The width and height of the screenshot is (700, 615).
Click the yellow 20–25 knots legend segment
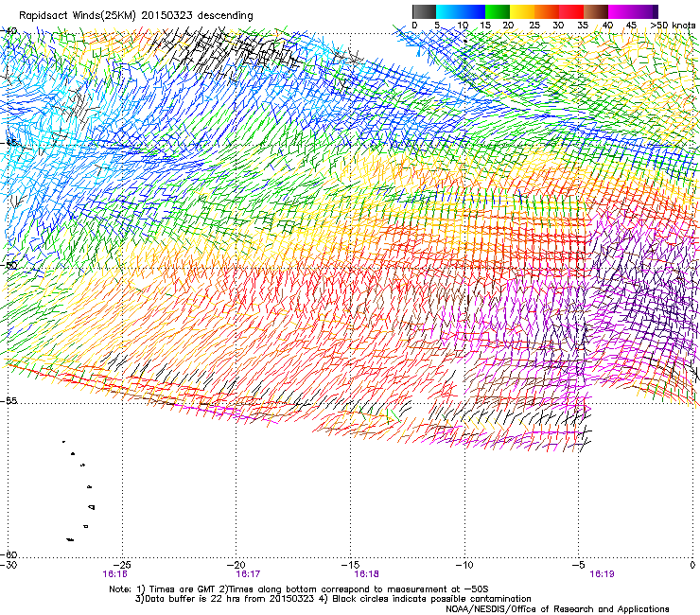click(522, 11)
